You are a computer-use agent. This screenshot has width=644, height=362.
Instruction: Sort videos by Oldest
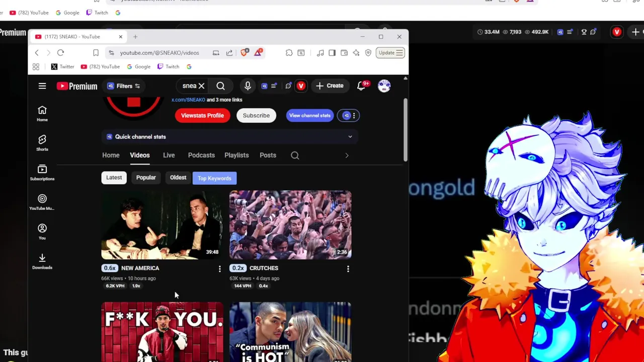178,177
